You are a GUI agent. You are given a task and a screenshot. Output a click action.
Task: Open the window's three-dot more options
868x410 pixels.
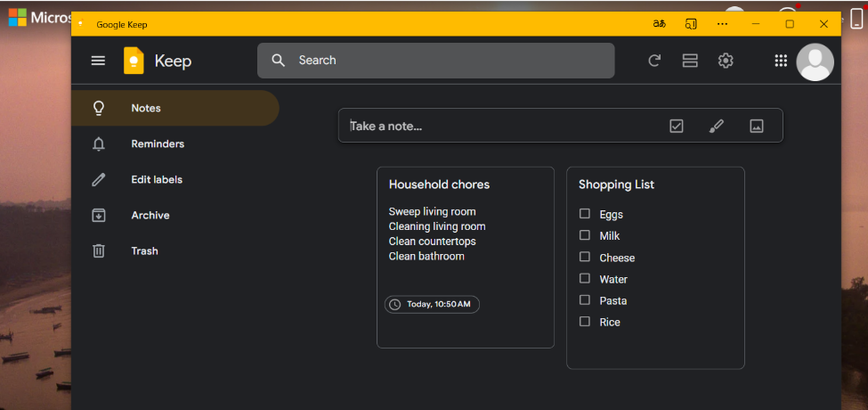coord(722,24)
